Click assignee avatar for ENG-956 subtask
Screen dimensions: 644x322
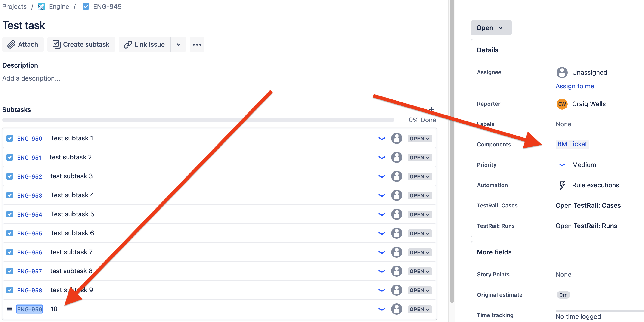(396, 252)
